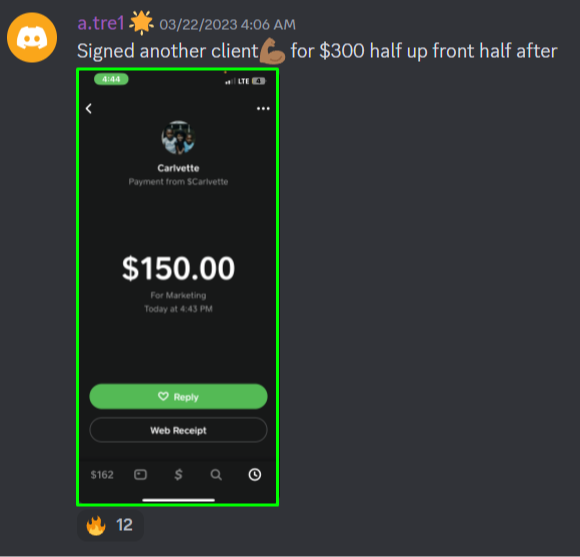
Task: Select the $162 balance tab
Action: (102, 475)
